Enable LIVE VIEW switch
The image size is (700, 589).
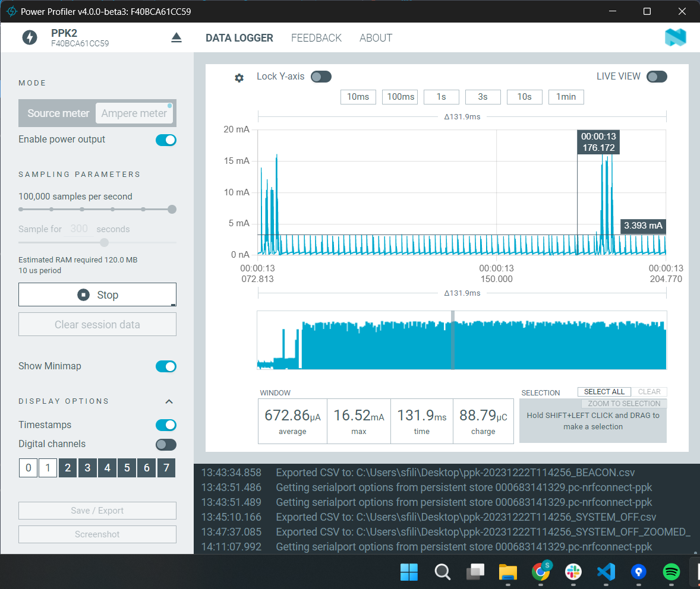pyautogui.click(x=657, y=77)
